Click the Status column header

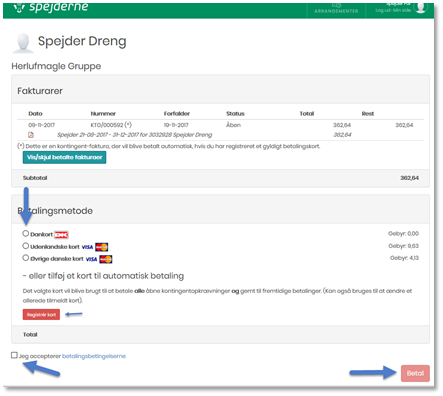235,114
